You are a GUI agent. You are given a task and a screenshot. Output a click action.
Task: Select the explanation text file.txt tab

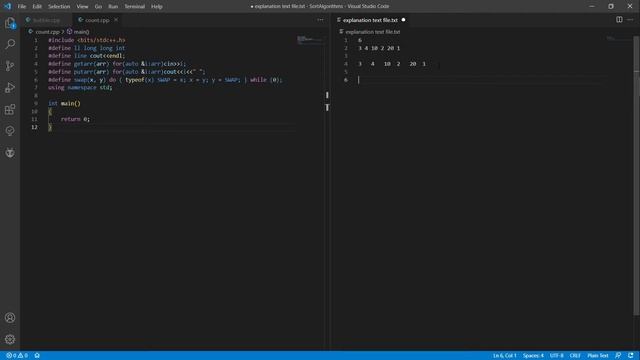click(x=370, y=20)
